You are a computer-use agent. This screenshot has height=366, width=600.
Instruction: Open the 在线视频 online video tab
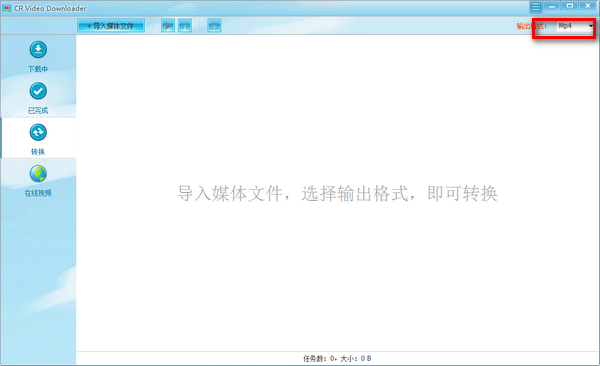pyautogui.click(x=38, y=181)
